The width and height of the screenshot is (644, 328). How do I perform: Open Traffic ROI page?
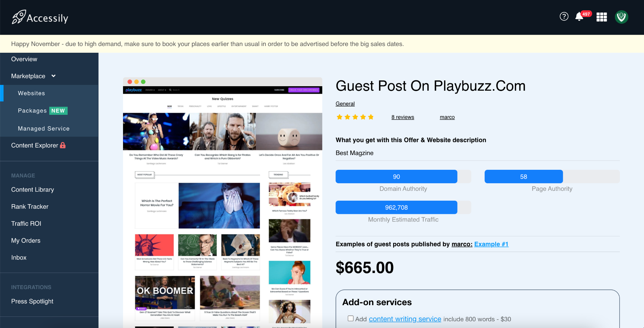pyautogui.click(x=26, y=223)
